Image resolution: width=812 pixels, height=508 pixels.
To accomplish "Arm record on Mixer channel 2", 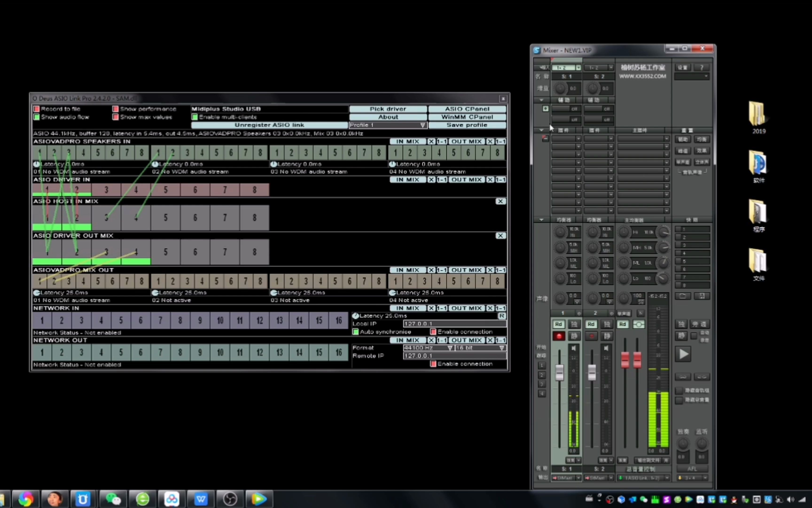I will click(x=592, y=336).
